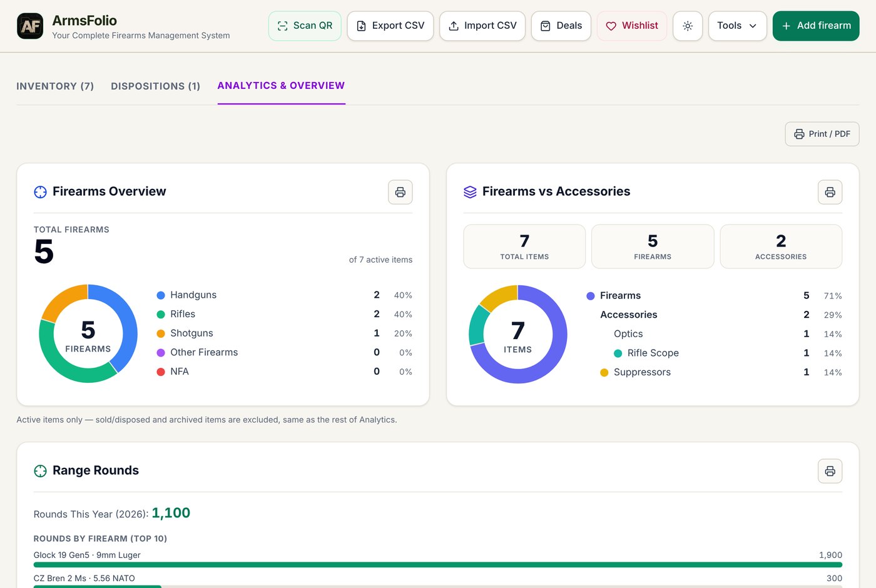Click the 7 Total Items stat card
The image size is (876, 588).
(x=524, y=246)
